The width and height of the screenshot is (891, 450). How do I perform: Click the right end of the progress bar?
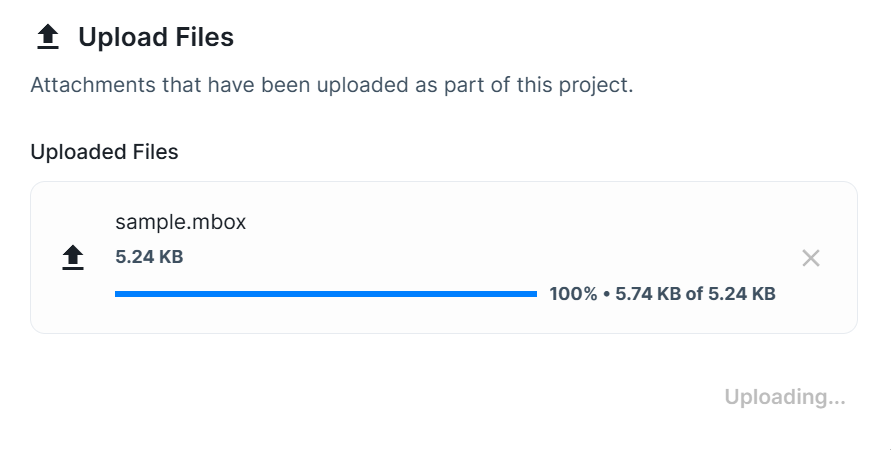534,294
